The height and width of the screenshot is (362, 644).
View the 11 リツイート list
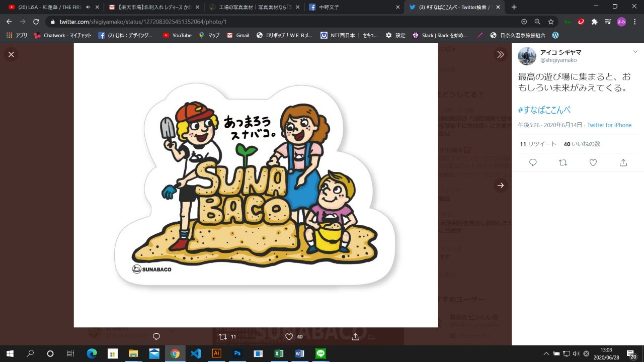click(538, 144)
